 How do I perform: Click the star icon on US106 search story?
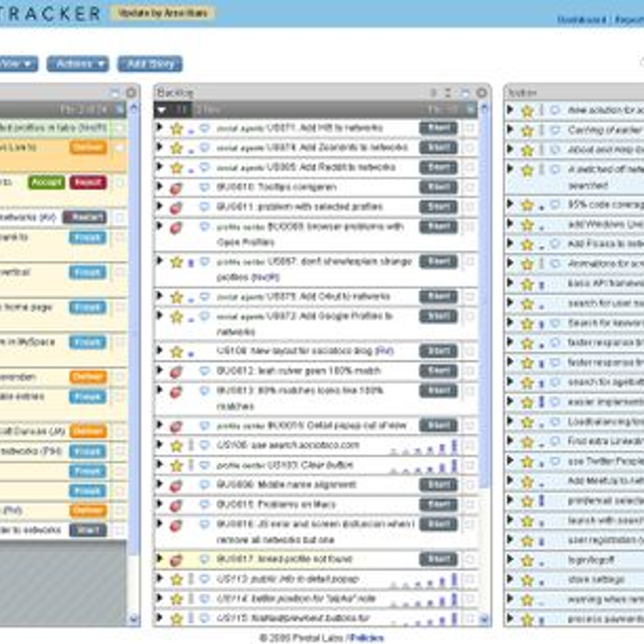click(177, 446)
